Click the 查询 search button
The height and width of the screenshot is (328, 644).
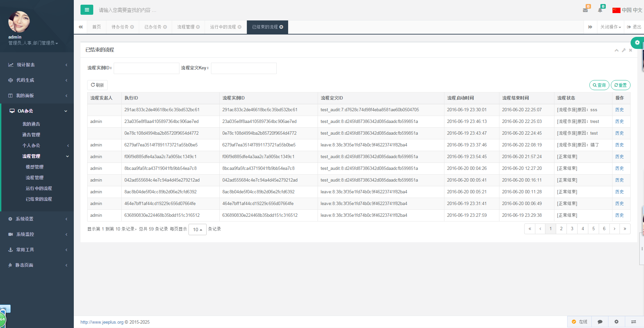click(x=599, y=85)
